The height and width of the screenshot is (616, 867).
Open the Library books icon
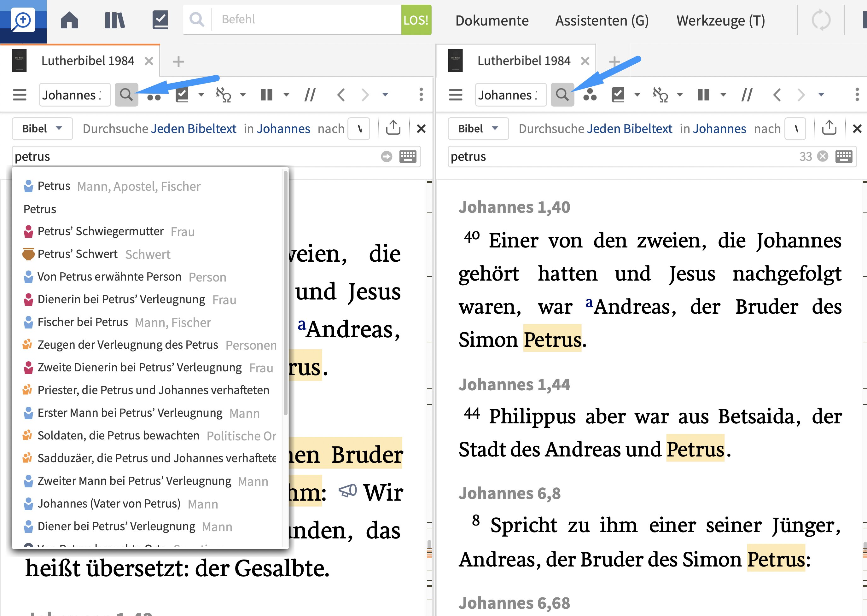pos(114,20)
